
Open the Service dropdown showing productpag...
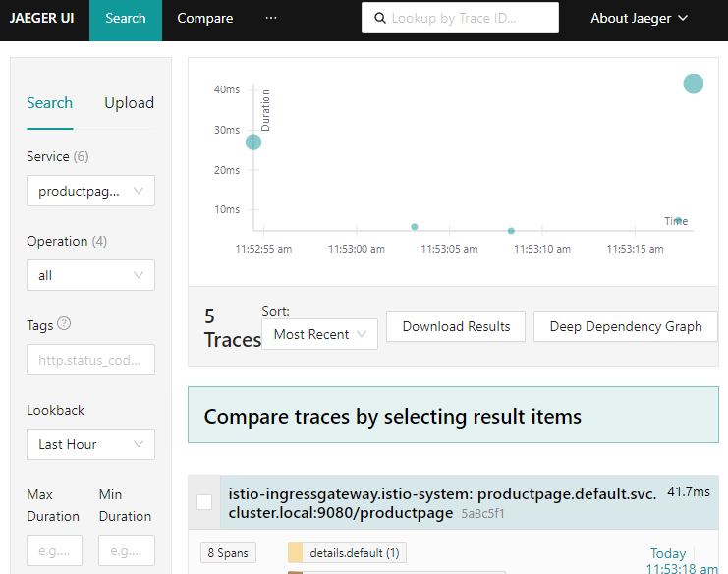[x=90, y=191]
